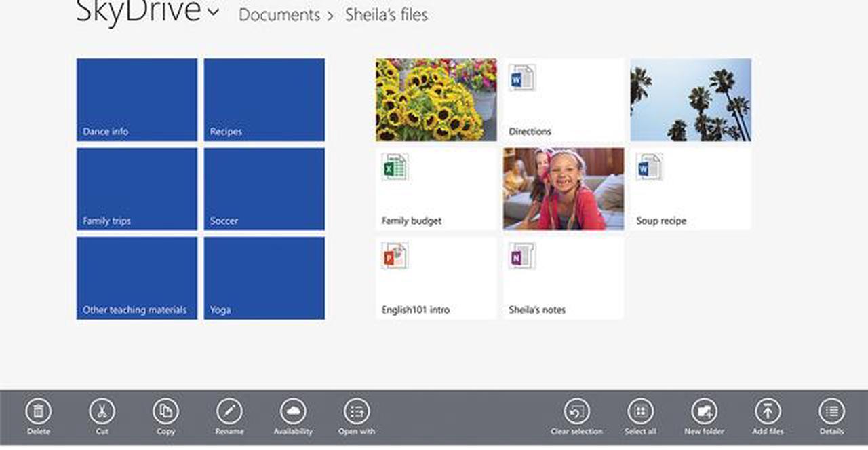Open the Dance info folder tile
Image resolution: width=868 pixels, height=450 pixels.
137,100
